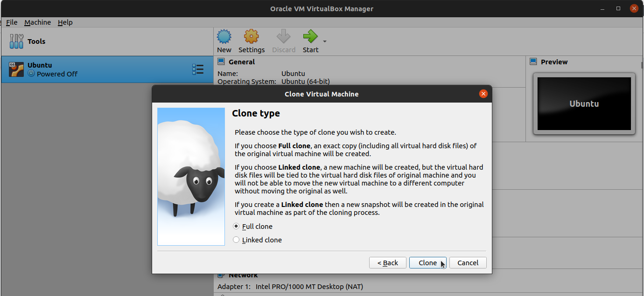644x296 pixels.
Task: Open the Machine menu
Action: click(38, 22)
